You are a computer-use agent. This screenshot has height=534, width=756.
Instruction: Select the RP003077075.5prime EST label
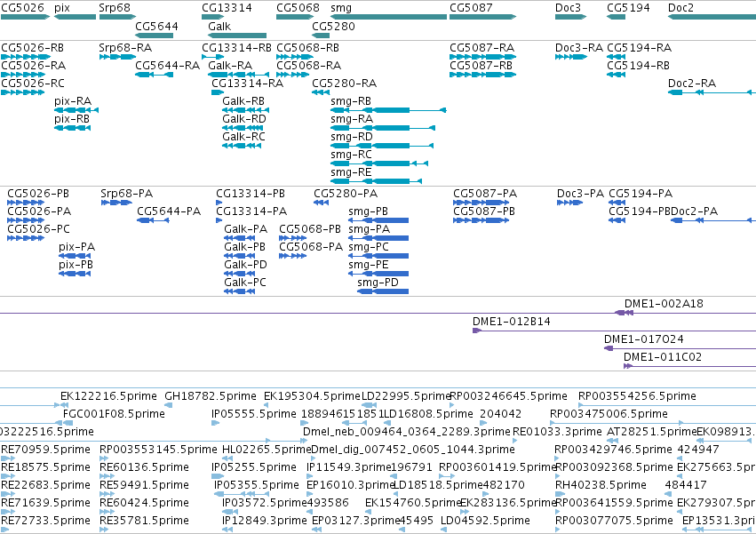pyautogui.click(x=614, y=521)
